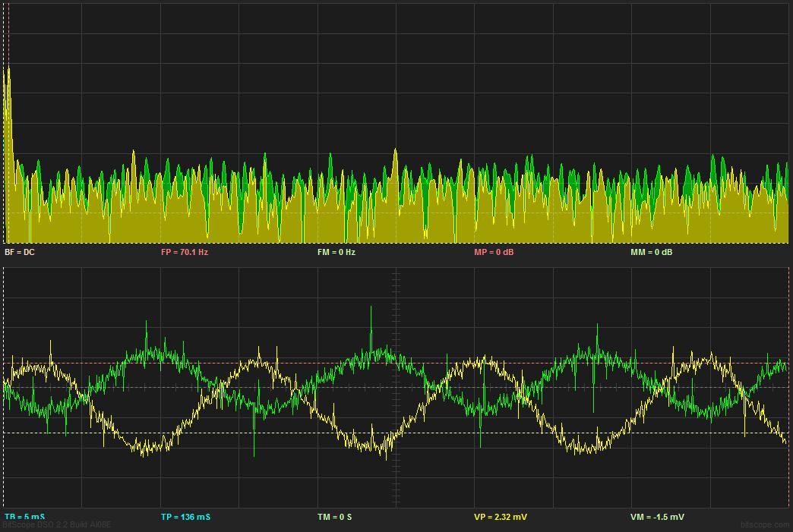Click the TB = 5 mS timebase value
This screenshot has height=532, width=793.
24,516
